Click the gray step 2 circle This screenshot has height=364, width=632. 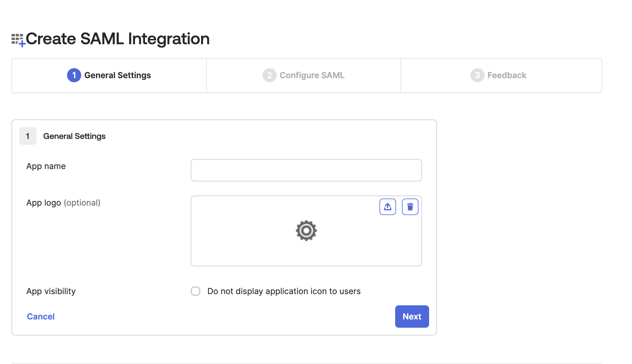(269, 75)
